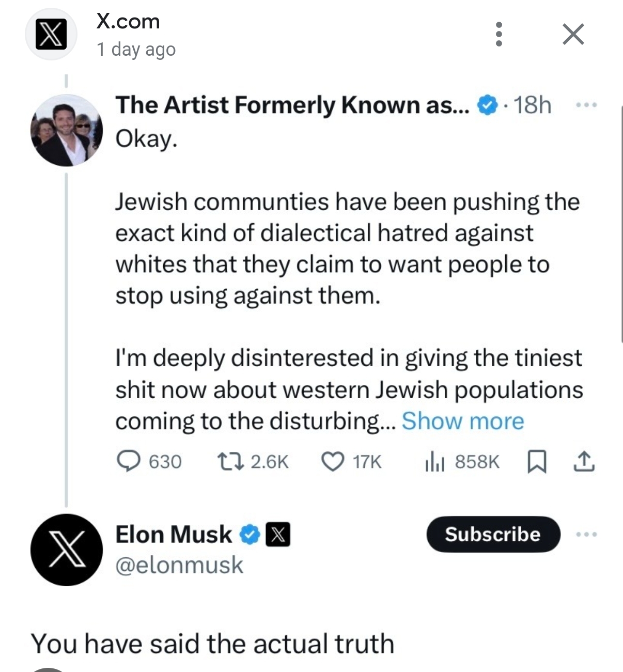This screenshot has width=623, height=672.
Task: Expand the post with Show more
Action: click(462, 421)
